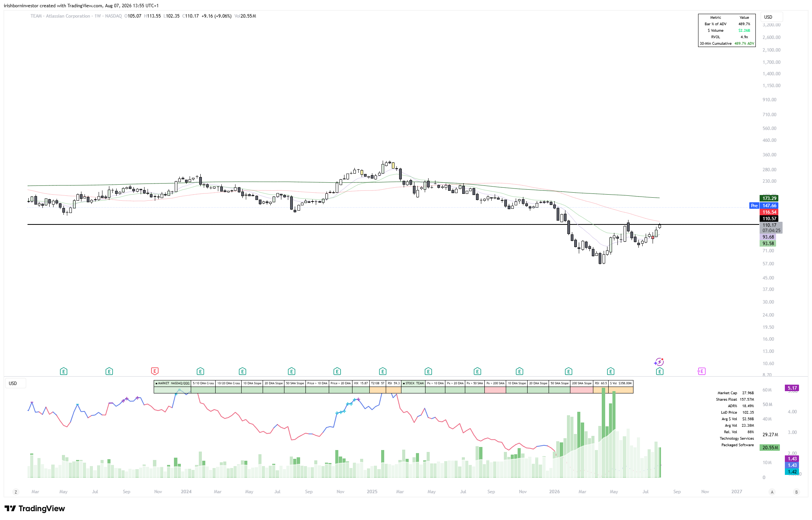Screen dimensions: 812x520
Task: Click the green August 2026 earnings E marker
Action: pos(659,371)
